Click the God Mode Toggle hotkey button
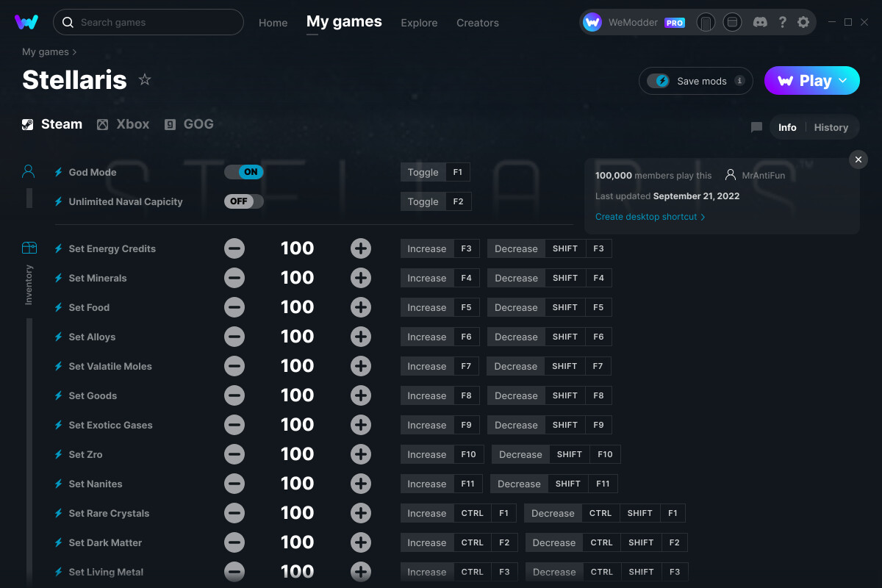 [423, 172]
